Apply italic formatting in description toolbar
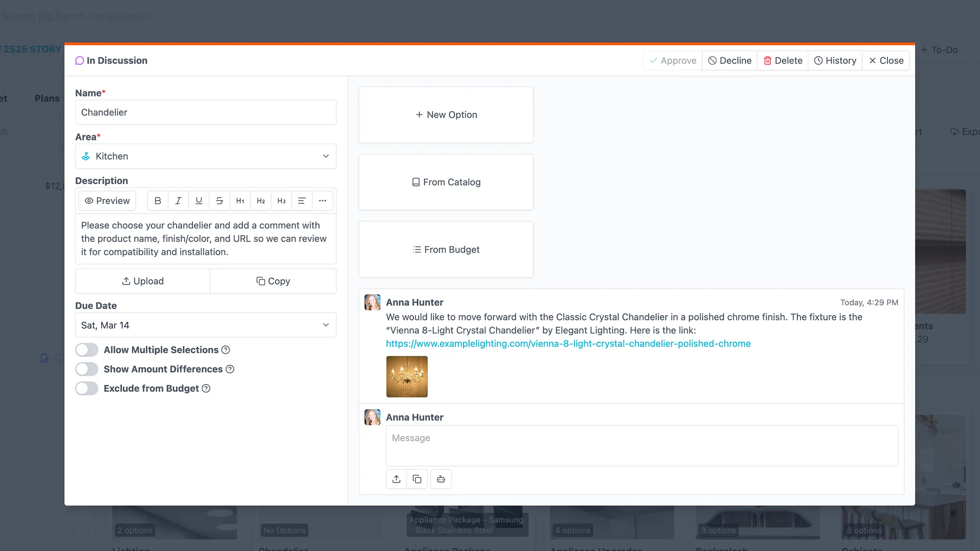This screenshot has width=980, height=551. (178, 200)
